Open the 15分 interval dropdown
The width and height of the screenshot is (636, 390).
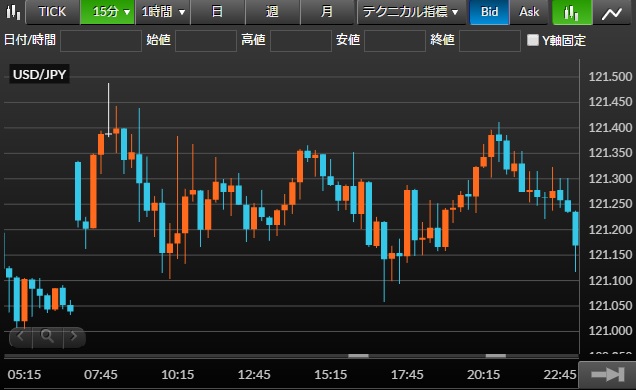click(x=108, y=12)
